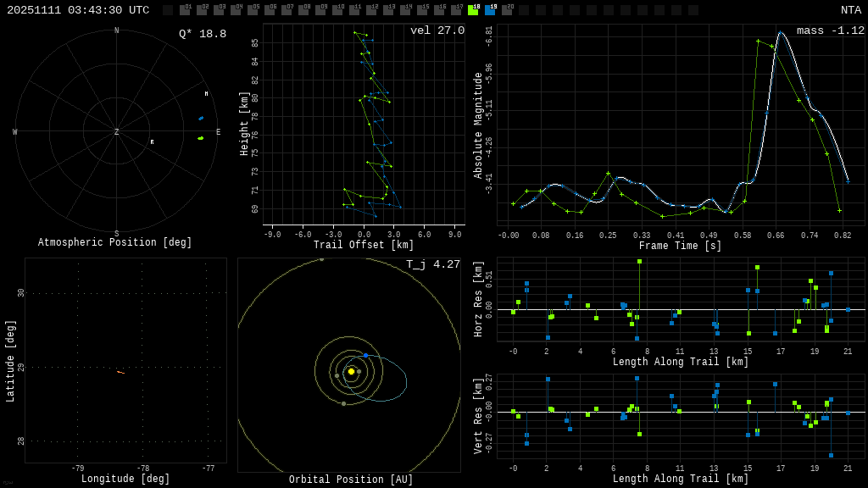Click the gray station 20 box
Viewport: 868px width, 488px height.
[x=507, y=10]
